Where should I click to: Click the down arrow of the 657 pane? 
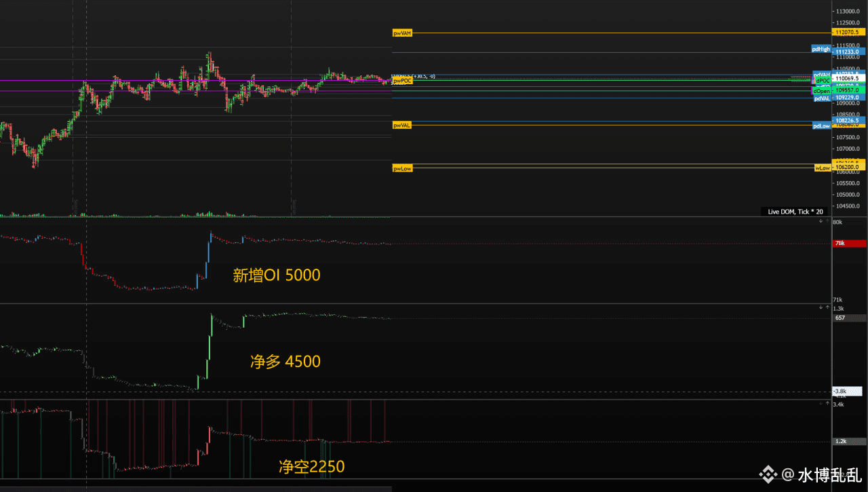click(x=820, y=307)
